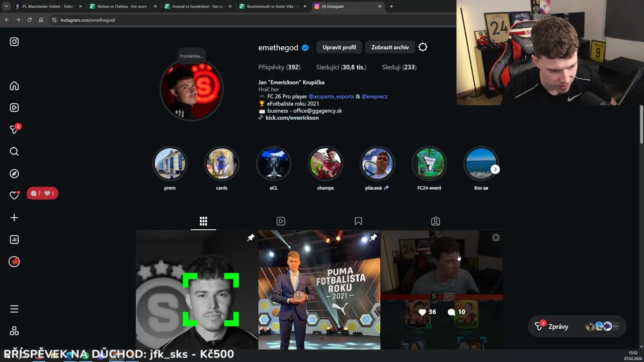644x362 pixels.
Task: Close the Instagram browser tab
Action: [x=380, y=7]
